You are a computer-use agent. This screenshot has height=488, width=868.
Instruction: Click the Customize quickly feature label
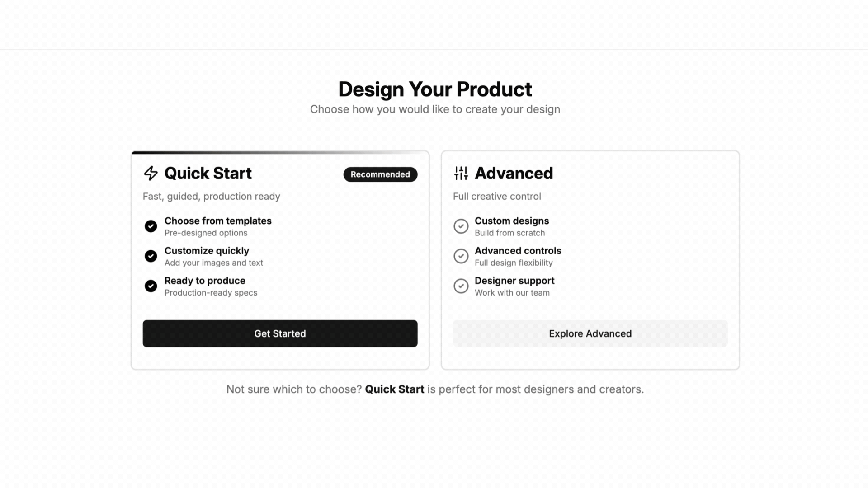[x=207, y=251]
